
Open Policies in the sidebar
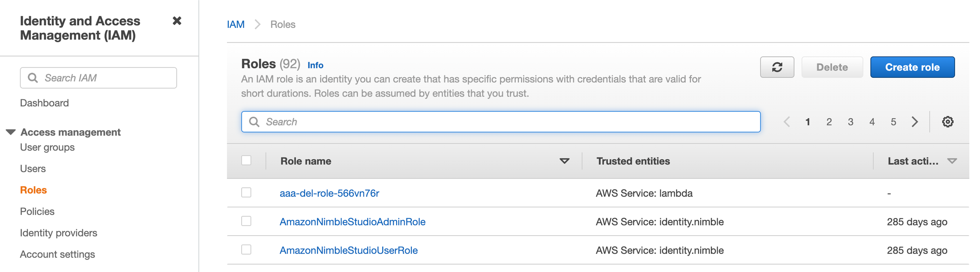37,211
